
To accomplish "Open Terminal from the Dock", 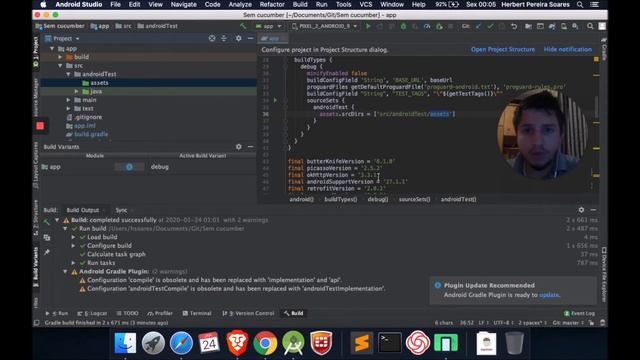I will coord(390,343).
